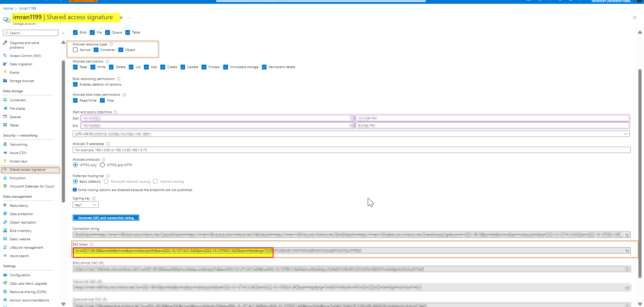The width and height of the screenshot is (644, 307).
Task: Open Storage browser menu item
Action: coord(22,81)
